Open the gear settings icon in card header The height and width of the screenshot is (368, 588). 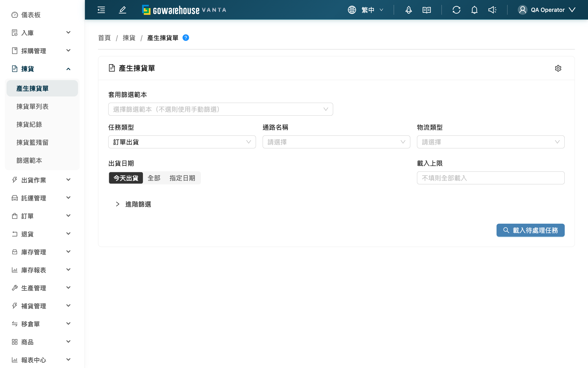pyautogui.click(x=558, y=68)
